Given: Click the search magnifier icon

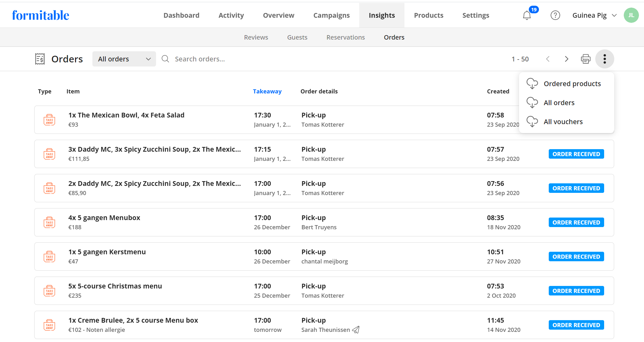Looking at the screenshot, I should (x=165, y=59).
